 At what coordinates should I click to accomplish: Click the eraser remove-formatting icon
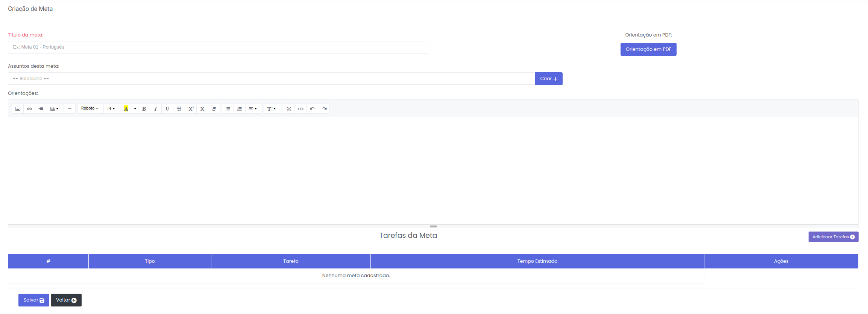(214, 109)
